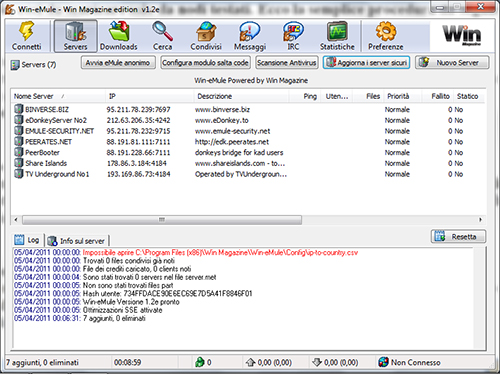Click the Connetti lightning bolt toolbar button
The height and width of the screenshot is (374, 500).
(x=27, y=36)
